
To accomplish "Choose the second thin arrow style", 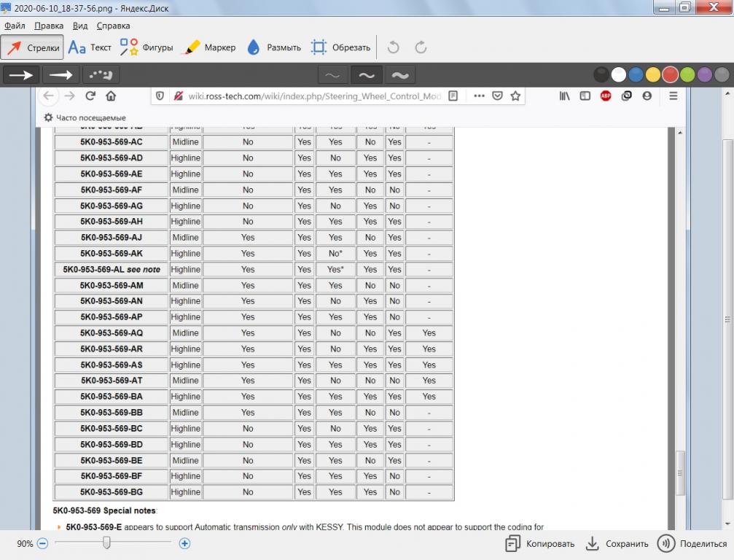I will 60,75.
